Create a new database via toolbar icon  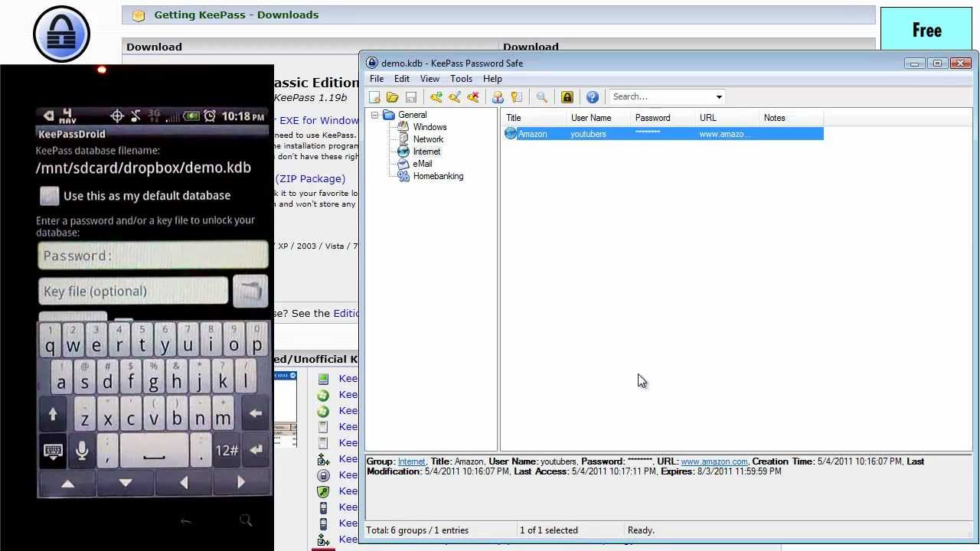374,97
